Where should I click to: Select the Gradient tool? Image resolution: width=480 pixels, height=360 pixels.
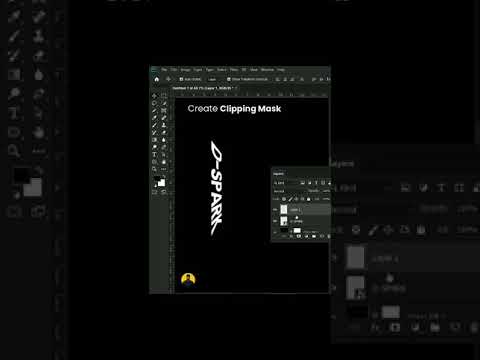[154, 139]
